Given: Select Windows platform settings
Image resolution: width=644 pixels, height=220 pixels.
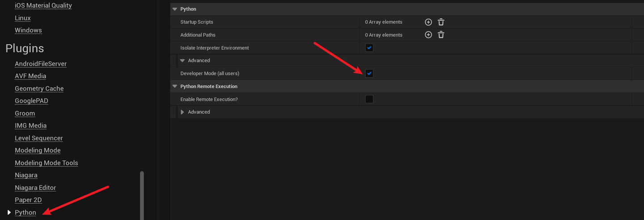Looking at the screenshot, I should click(28, 30).
